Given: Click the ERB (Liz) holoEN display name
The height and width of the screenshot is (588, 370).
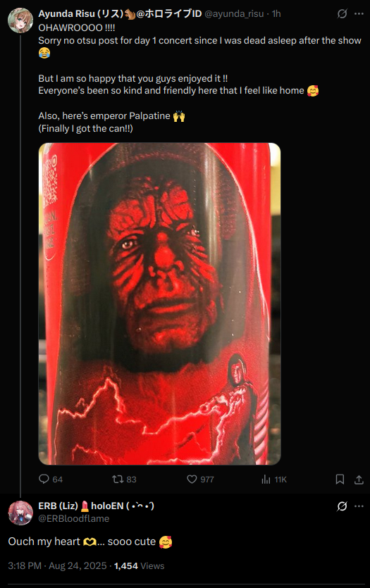Looking at the screenshot, I should click(x=96, y=506).
